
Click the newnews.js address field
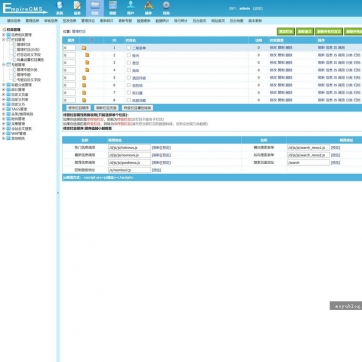pyautogui.click(x=129, y=155)
